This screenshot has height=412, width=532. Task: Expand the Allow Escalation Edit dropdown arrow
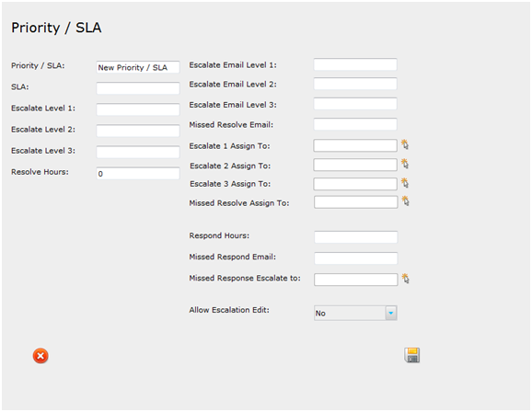pos(391,313)
